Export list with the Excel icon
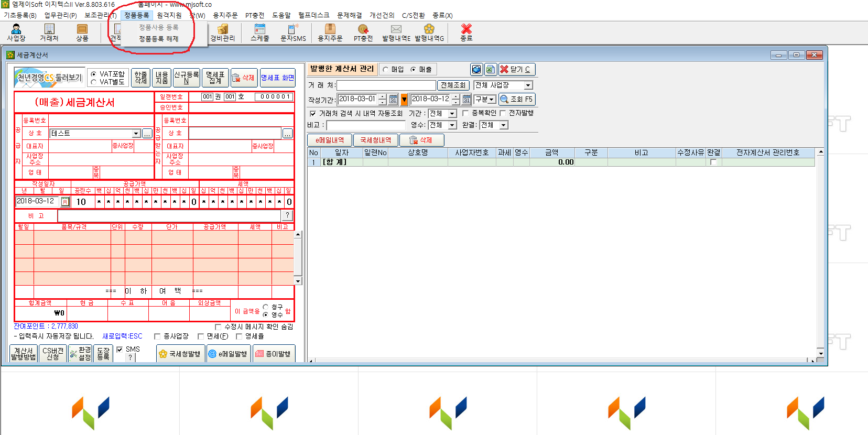 490,69
